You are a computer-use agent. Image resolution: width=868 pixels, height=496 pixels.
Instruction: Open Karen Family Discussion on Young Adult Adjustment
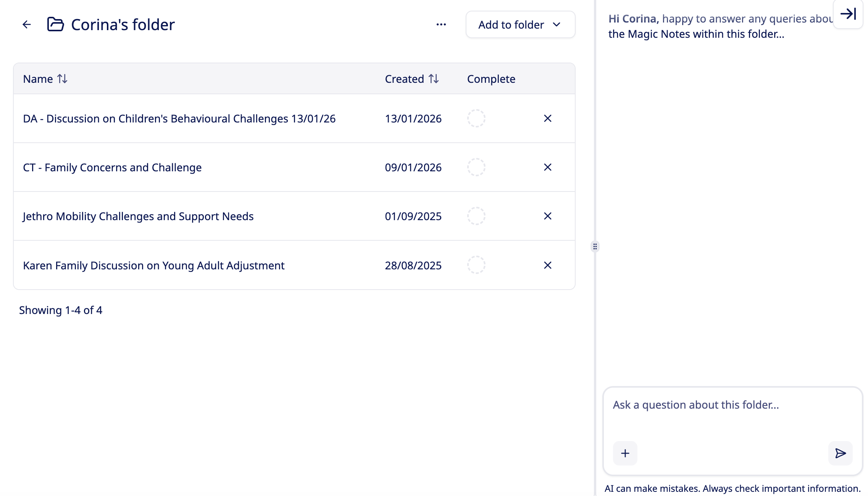point(153,266)
